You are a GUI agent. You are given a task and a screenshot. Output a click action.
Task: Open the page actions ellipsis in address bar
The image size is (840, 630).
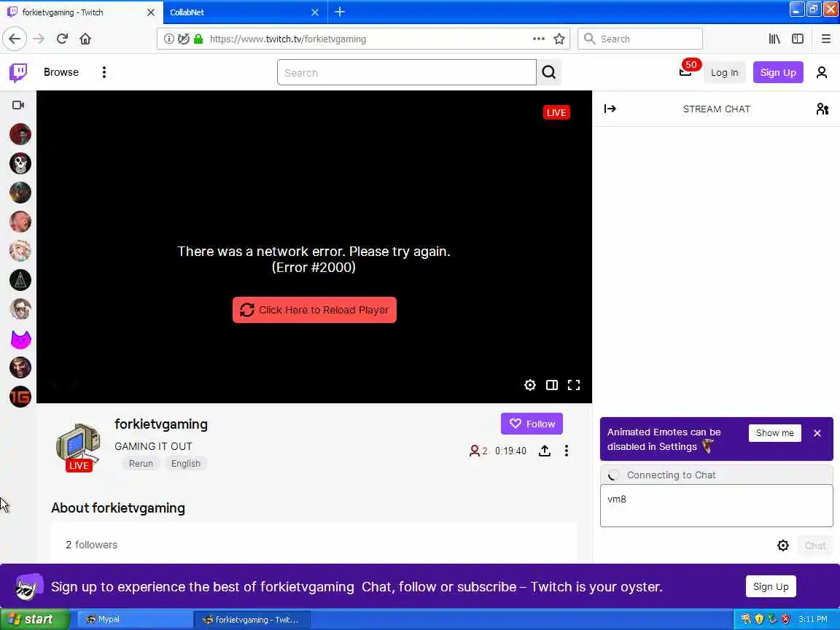tap(538, 39)
